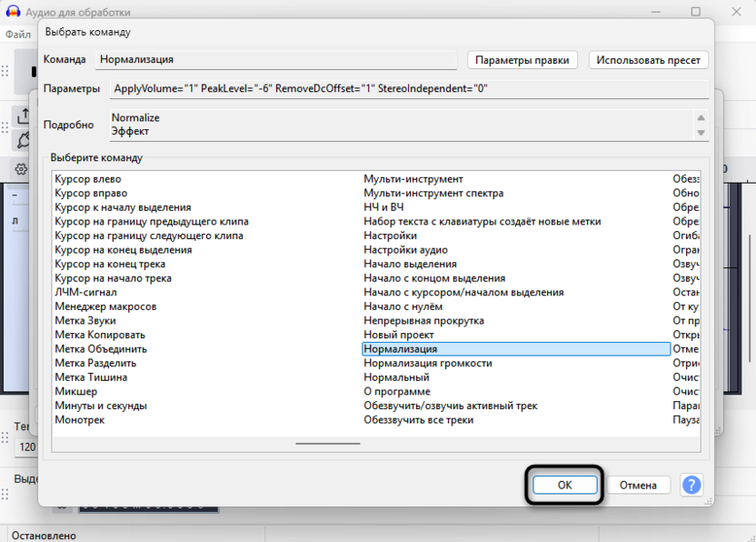Select the Метка Тишина entry
The width and height of the screenshot is (756, 542).
click(x=91, y=377)
